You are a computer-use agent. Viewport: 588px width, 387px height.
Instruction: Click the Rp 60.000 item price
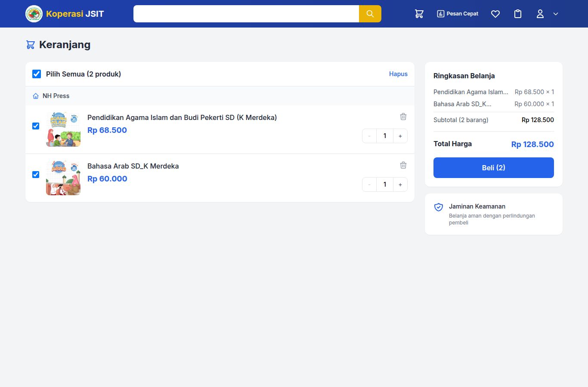[x=107, y=179]
